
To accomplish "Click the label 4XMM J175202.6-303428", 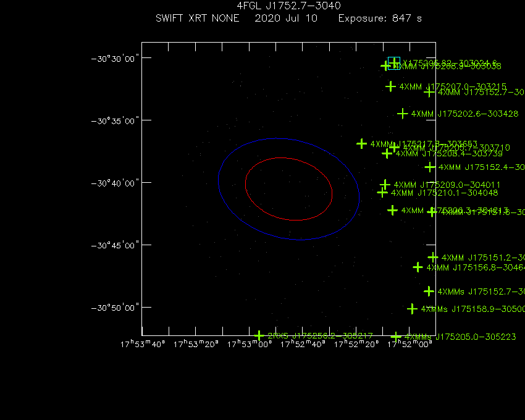I will point(464,114).
